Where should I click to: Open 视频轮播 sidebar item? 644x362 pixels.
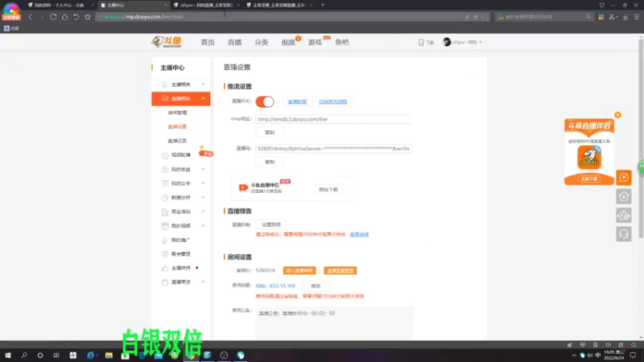click(180, 154)
